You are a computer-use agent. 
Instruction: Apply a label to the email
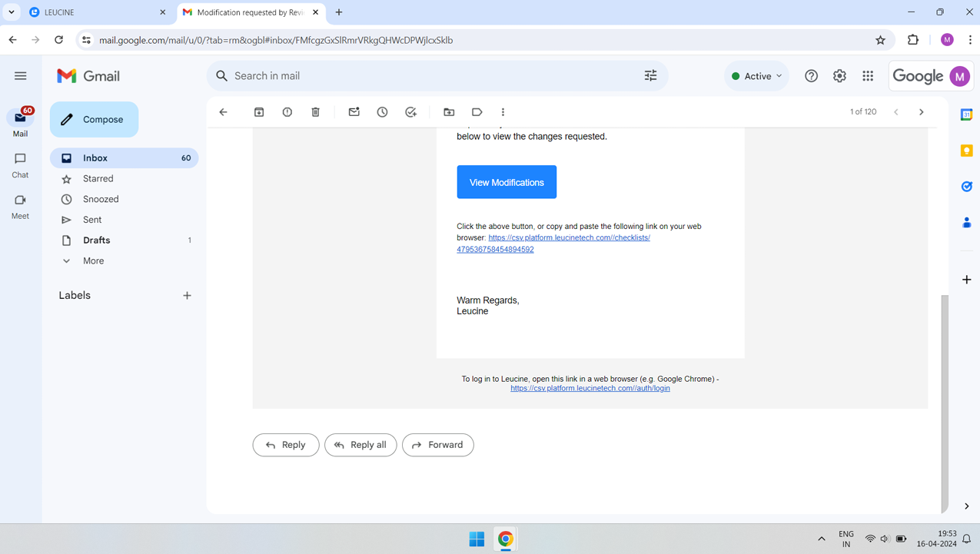click(477, 111)
